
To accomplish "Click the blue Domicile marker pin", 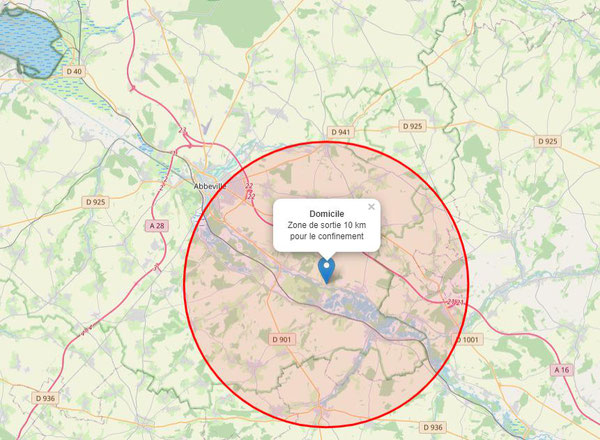I will pos(326,271).
